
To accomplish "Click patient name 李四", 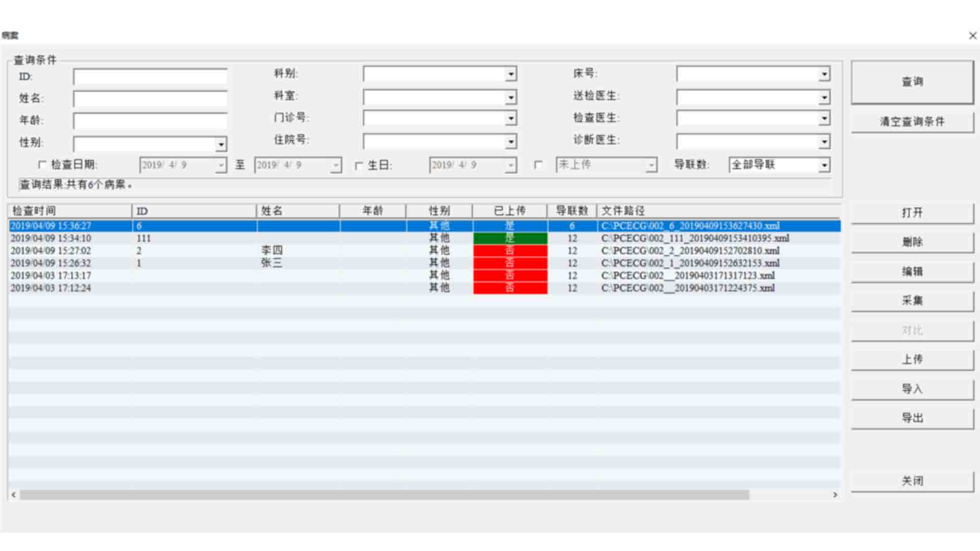I will [272, 251].
